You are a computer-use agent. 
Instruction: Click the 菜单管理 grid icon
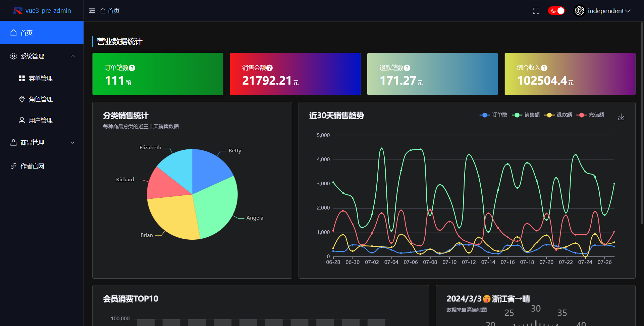(22, 78)
